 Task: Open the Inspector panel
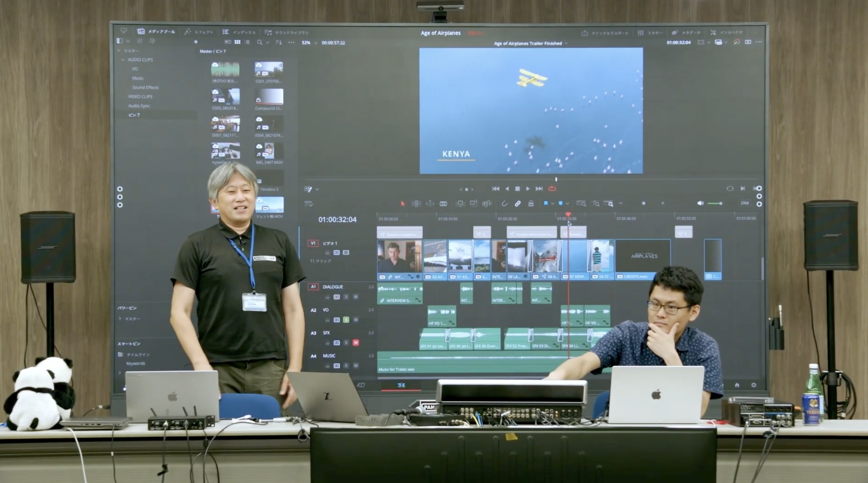click(727, 32)
